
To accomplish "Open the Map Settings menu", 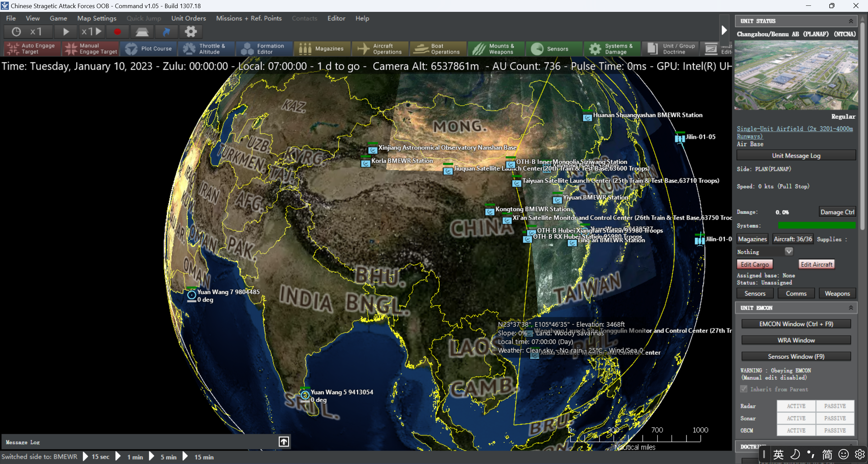I will coord(97,18).
